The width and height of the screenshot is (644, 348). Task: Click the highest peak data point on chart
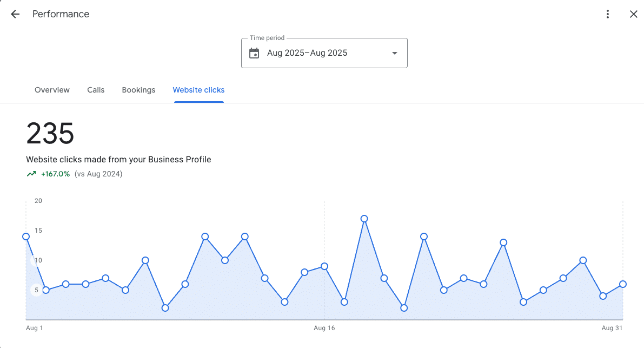point(364,219)
